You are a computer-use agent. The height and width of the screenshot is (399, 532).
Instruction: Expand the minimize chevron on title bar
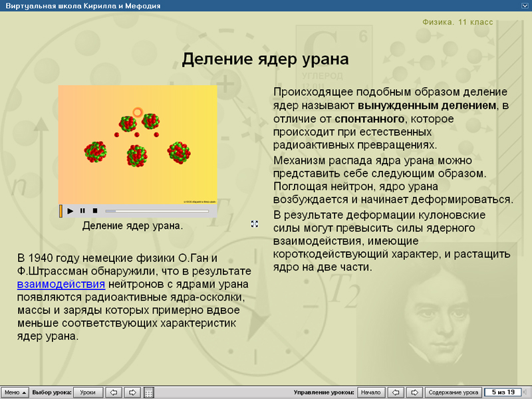pyautogui.click(x=524, y=5)
